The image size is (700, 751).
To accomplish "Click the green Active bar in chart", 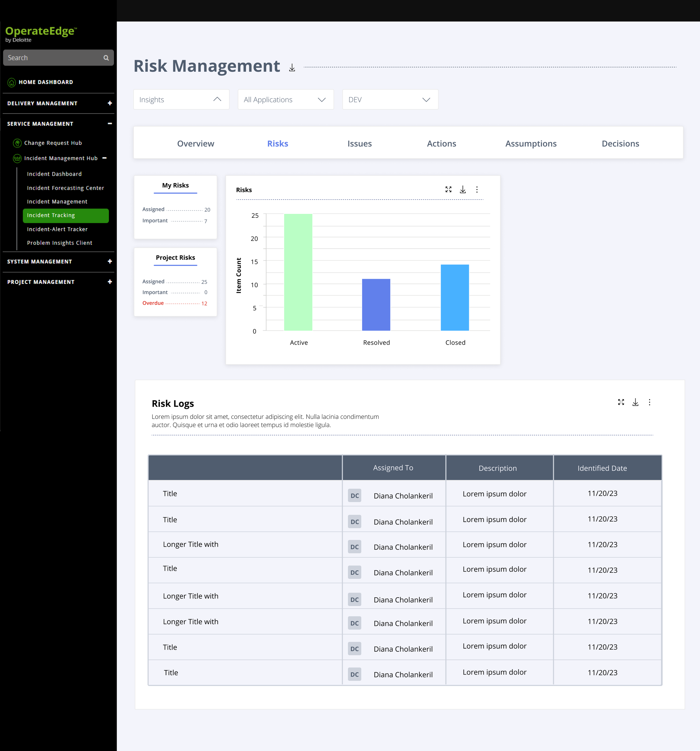I will coord(298,272).
